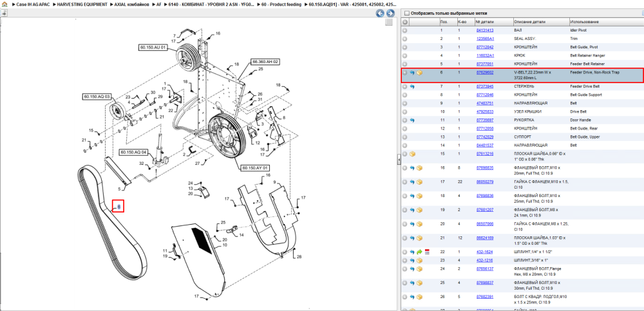644x311 pixels.
Task: Open the 60.150.AY 01 reference label in diagram
Action: (x=255, y=167)
